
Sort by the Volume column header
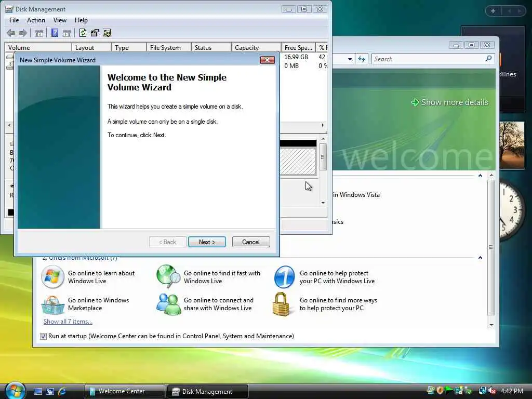pyautogui.click(x=38, y=47)
